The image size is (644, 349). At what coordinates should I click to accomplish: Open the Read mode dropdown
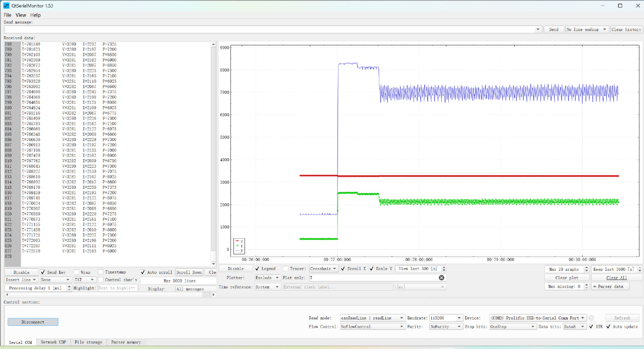[373, 318]
